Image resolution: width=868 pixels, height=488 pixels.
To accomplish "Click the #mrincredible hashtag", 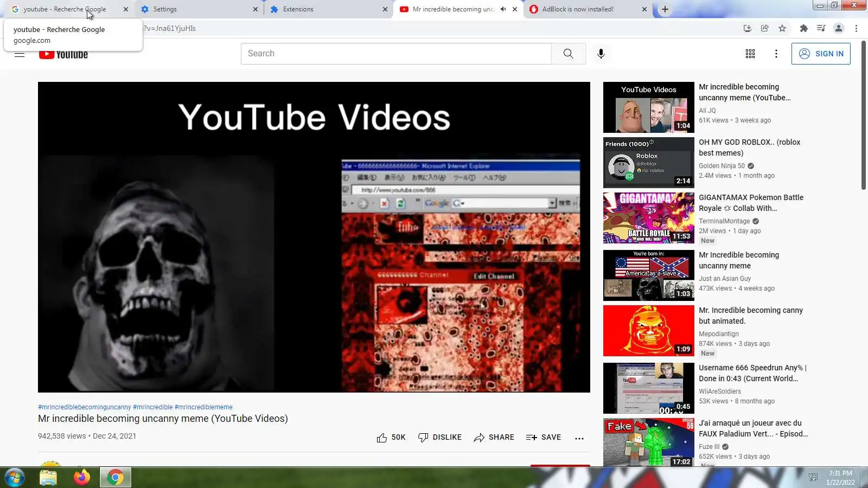I will [153, 407].
